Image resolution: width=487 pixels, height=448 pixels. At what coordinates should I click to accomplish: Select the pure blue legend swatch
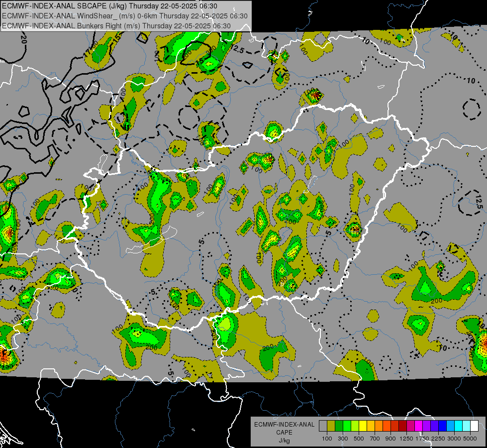coord(443,426)
